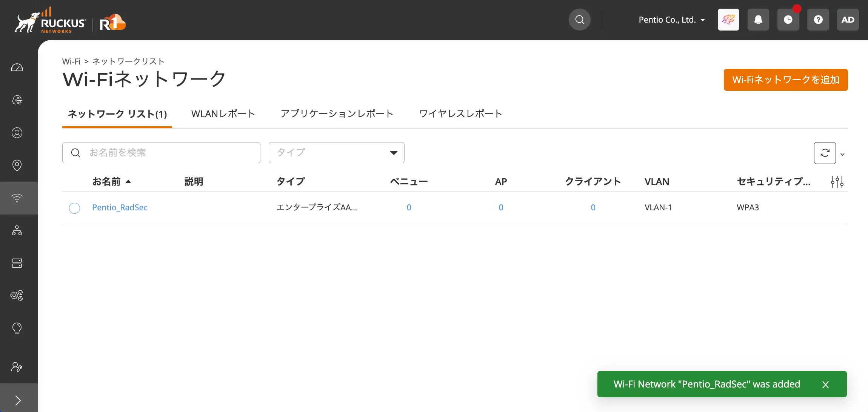Screen dimensions: 868x412
Task: Click the ベニュー count 0 link
Action: point(409,207)
